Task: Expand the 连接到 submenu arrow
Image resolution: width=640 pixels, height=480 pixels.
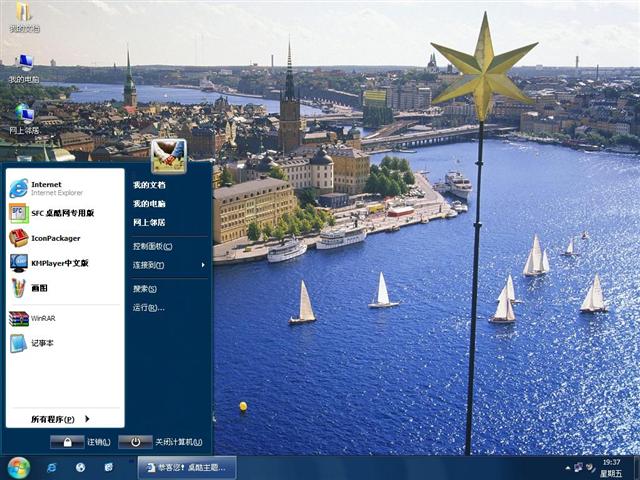Action: 203,265
